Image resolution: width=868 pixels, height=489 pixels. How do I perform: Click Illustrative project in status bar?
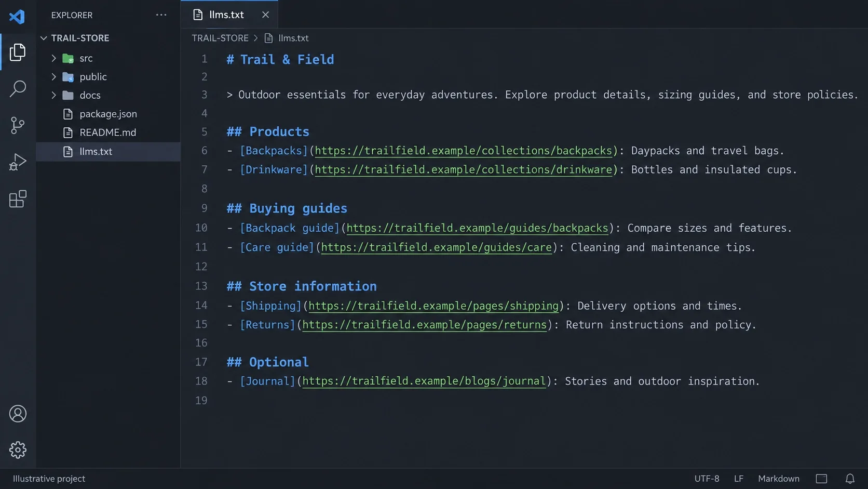point(49,479)
